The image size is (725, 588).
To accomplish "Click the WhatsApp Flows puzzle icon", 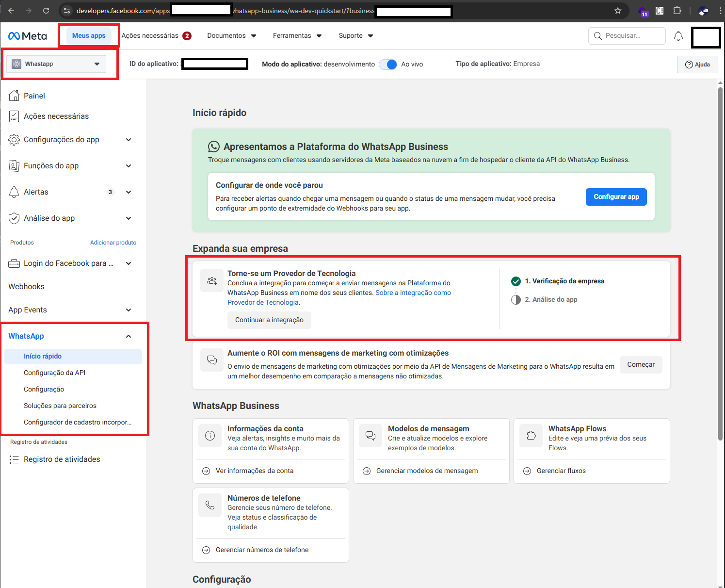I will point(531,436).
